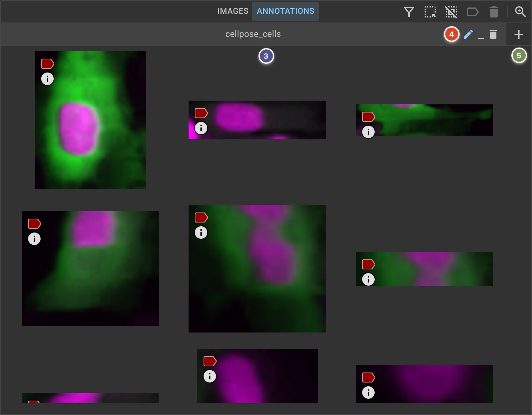The height and width of the screenshot is (415, 532).
Task: Delete cellpose_cells with its trash icon
Action: 493,34
